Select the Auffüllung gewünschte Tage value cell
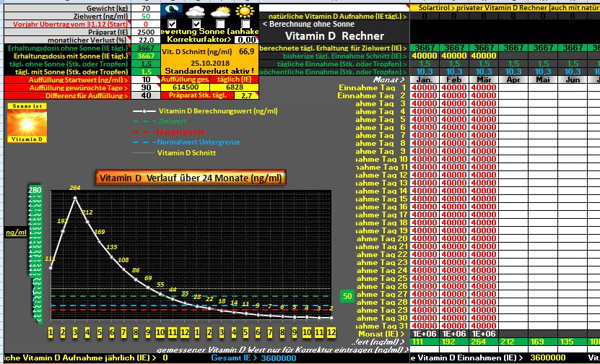600x364 pixels. [x=146, y=87]
